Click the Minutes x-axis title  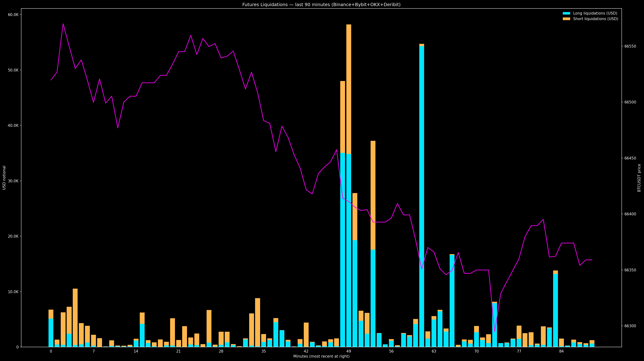click(x=321, y=356)
